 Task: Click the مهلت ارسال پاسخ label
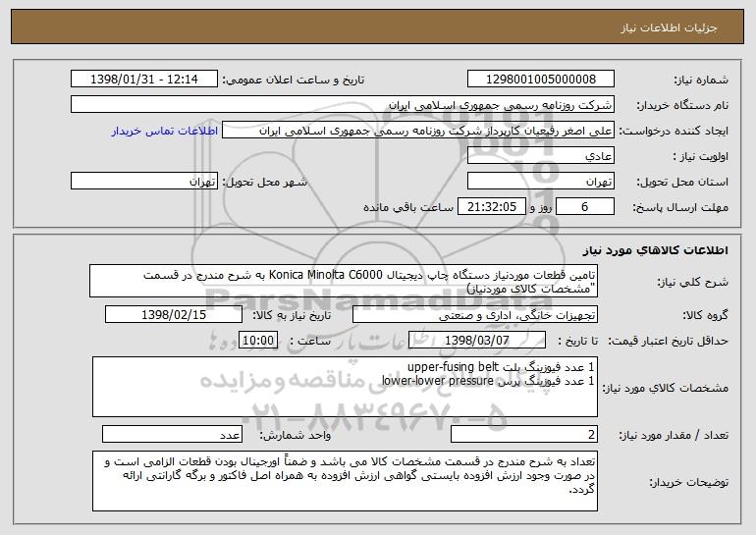pos(680,207)
